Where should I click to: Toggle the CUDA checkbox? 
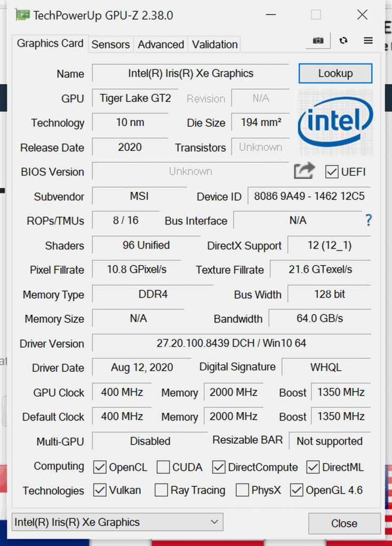click(163, 467)
